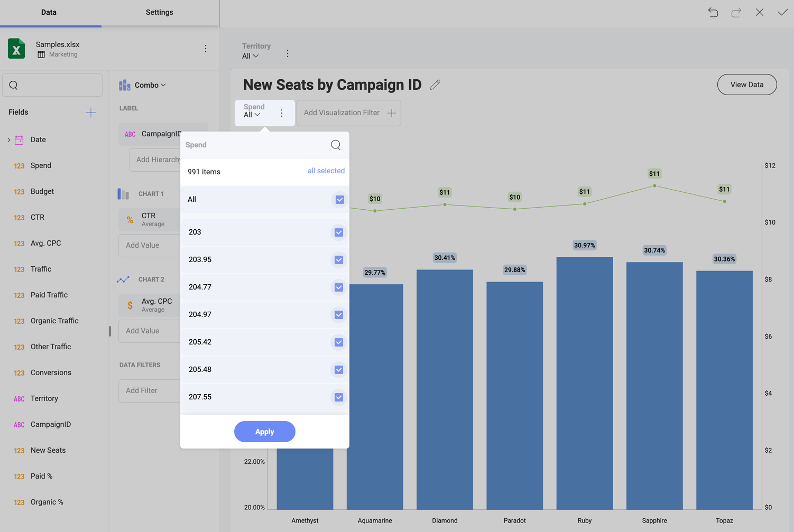Click the redo arrow icon
Screen dimensions: 794x532
coord(736,12)
